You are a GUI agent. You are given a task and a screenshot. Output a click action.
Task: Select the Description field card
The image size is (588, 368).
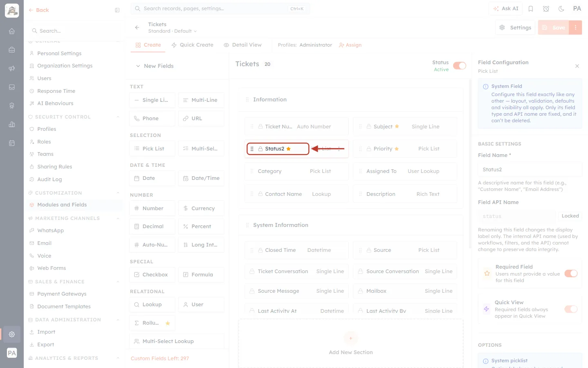tap(405, 194)
